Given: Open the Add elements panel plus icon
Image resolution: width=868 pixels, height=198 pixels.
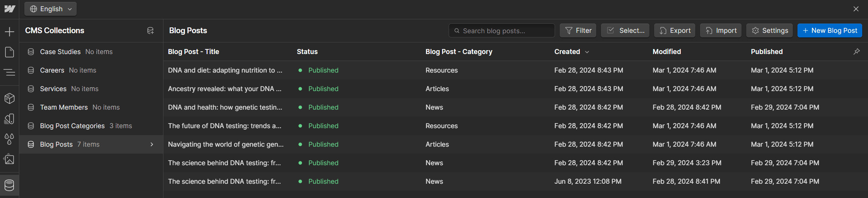Looking at the screenshot, I should click(9, 32).
